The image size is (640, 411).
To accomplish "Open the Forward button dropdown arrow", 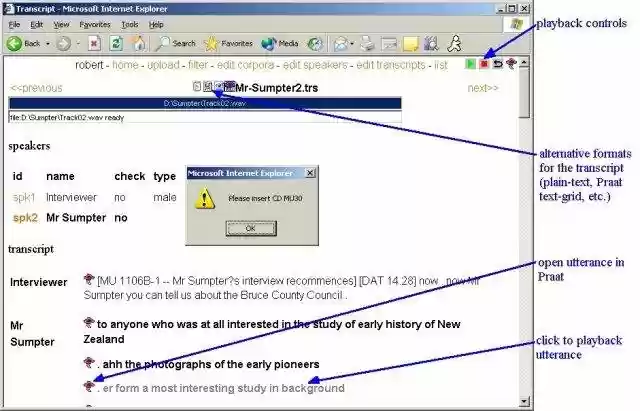I will 78,44.
